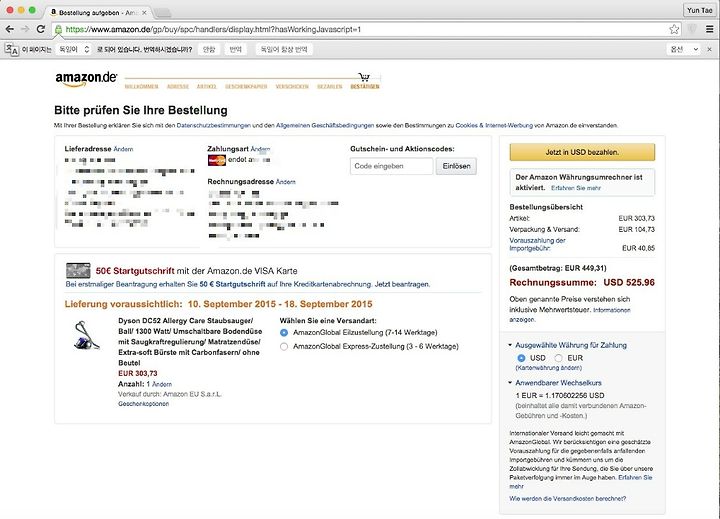Click the Amazon VISA card image
Viewport: 720px width, 519px height.
(x=78, y=271)
